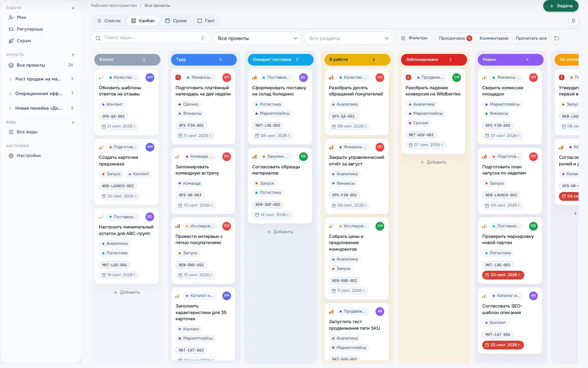
Task: Click the ОП avatar on Закрыть управленческий отчёт
Action: pos(380,147)
